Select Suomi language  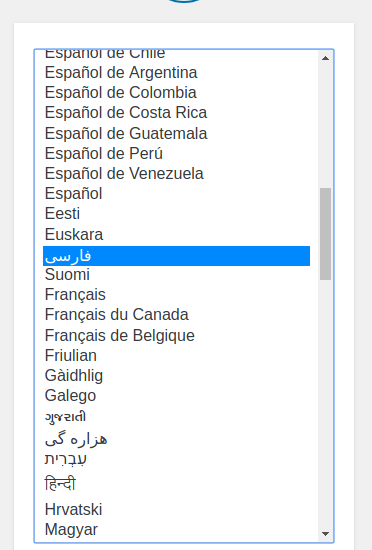176,275
